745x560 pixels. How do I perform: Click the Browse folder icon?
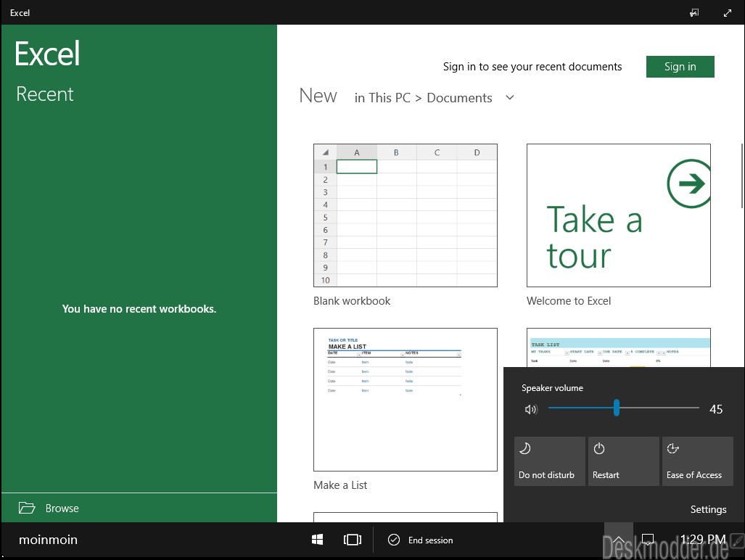pos(27,508)
